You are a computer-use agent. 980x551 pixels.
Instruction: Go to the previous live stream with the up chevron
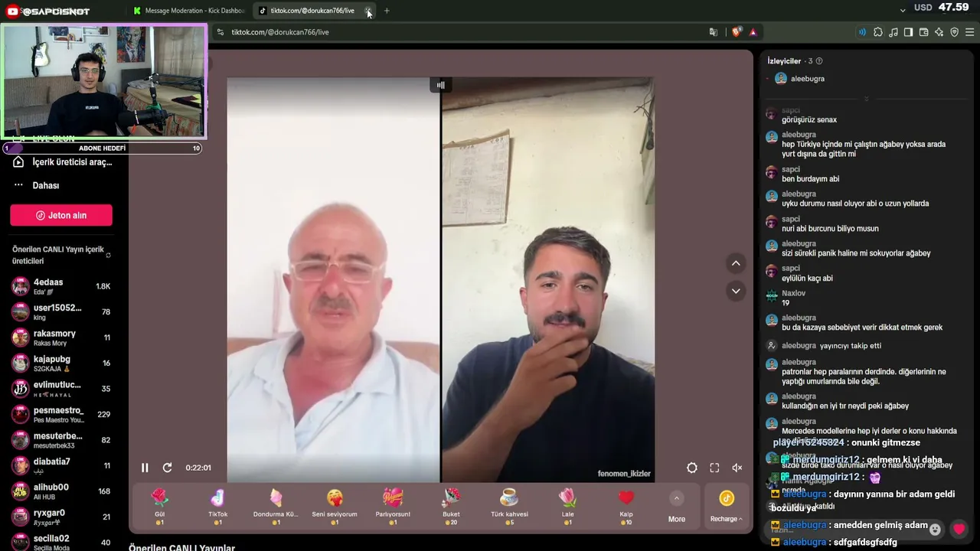click(x=736, y=263)
